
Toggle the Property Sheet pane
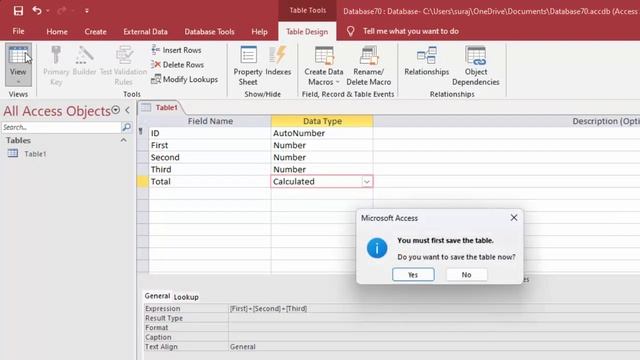pos(248,65)
